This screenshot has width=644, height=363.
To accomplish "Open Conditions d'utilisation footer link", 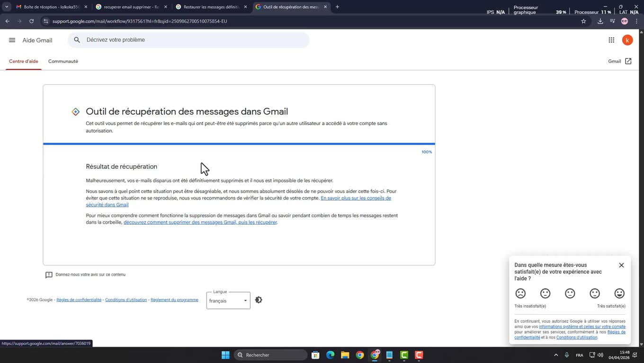I will click(x=126, y=300).
